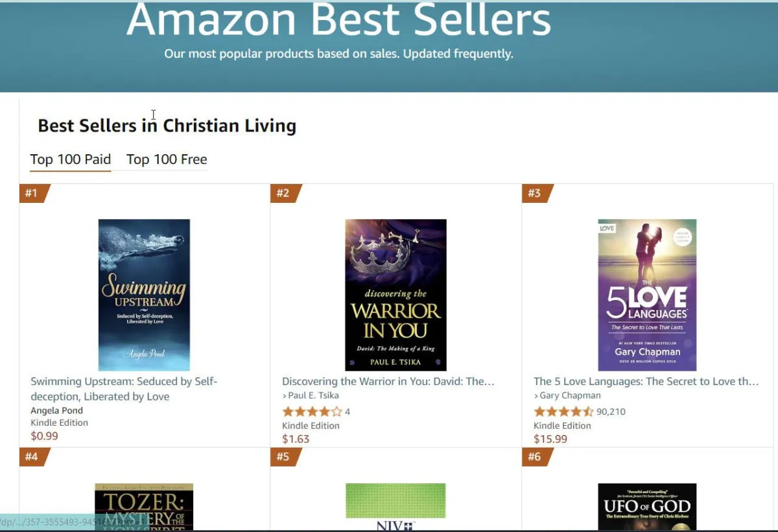Open the 90,210 reviews count link
This screenshot has width=778, height=532.
(611, 411)
